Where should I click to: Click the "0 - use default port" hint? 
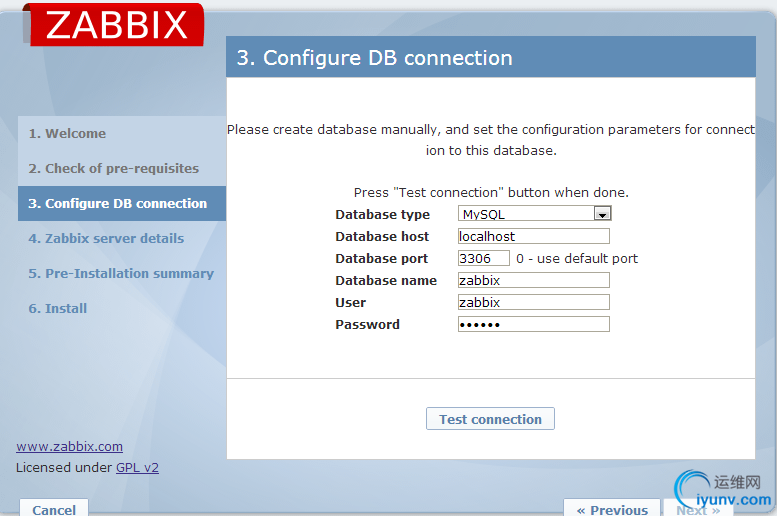click(577, 258)
